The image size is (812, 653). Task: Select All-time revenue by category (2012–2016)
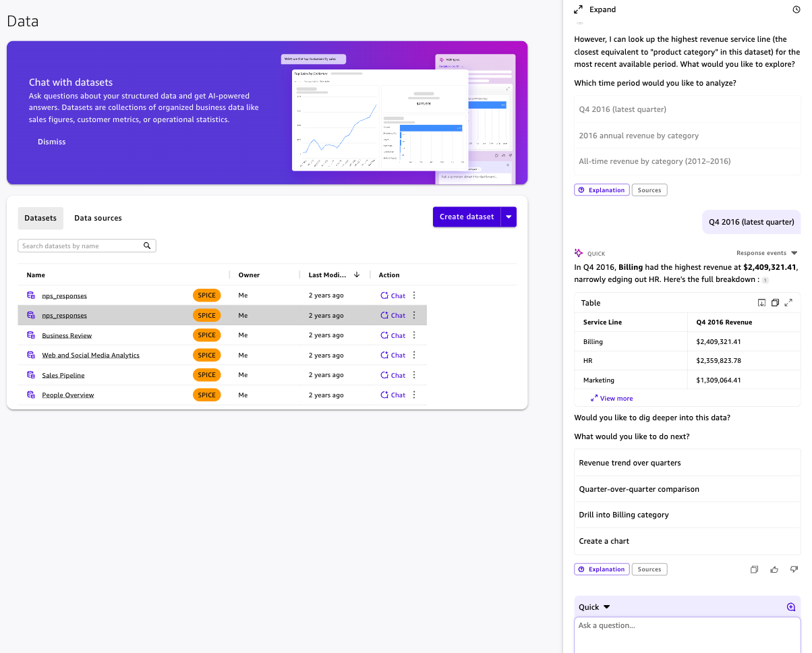tap(687, 161)
